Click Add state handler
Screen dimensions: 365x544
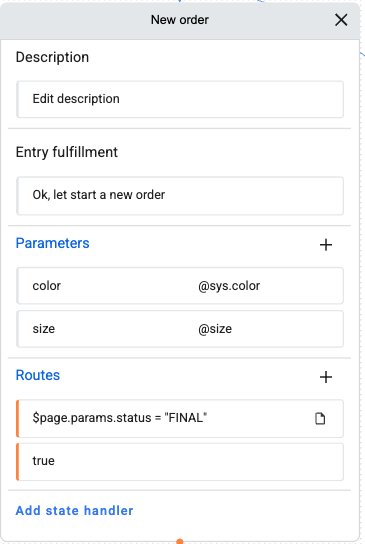tap(74, 511)
